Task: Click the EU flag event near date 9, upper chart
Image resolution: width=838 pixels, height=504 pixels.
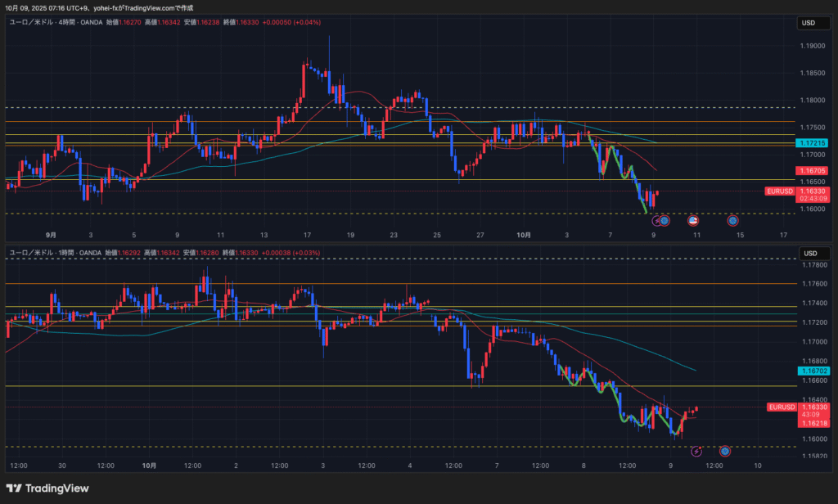Action: [665, 220]
